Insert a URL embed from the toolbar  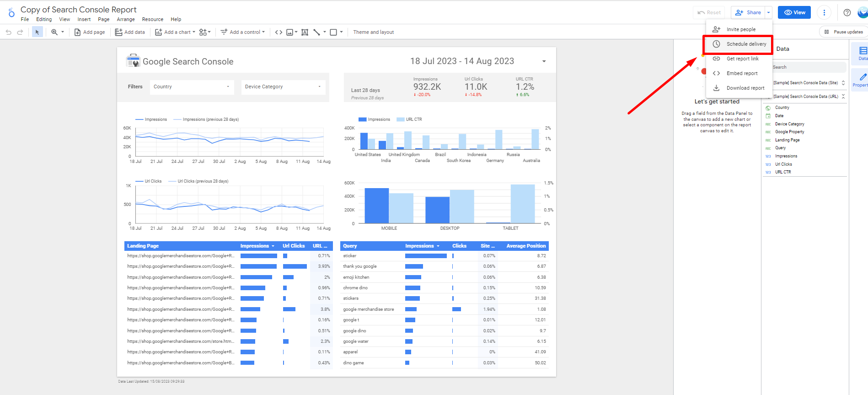(279, 32)
